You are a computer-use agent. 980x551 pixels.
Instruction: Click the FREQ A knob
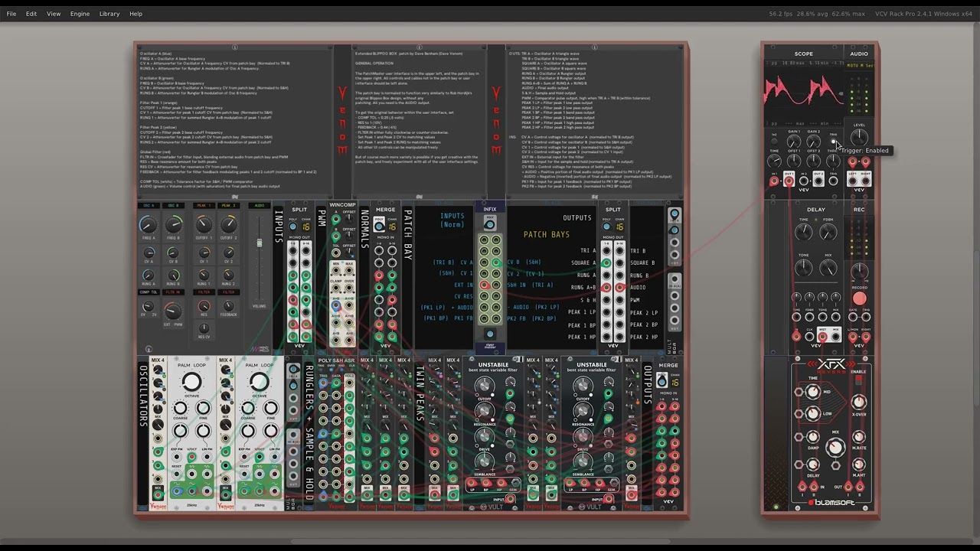pyautogui.click(x=148, y=224)
